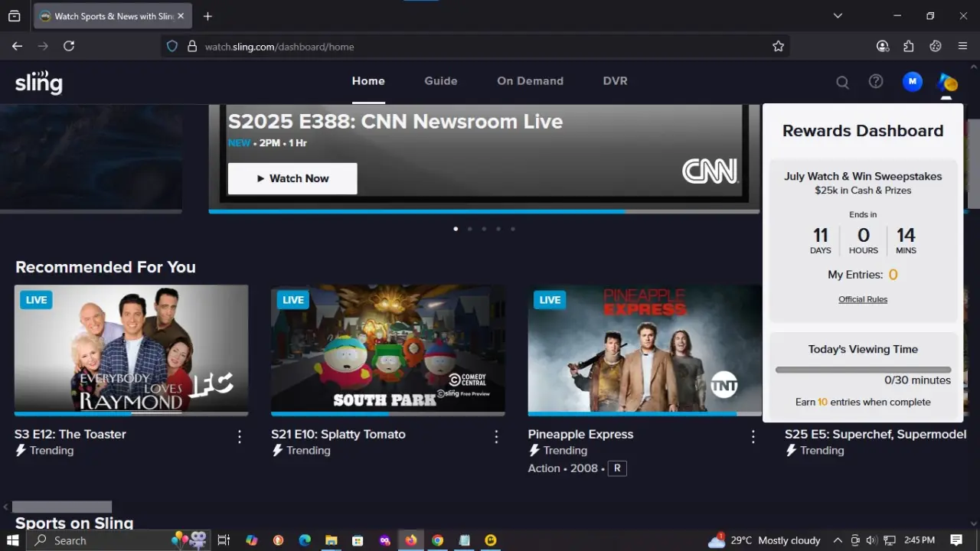Viewport: 980px width, 551px height.
Task: Bookmark this page with star icon
Action: [778, 46]
